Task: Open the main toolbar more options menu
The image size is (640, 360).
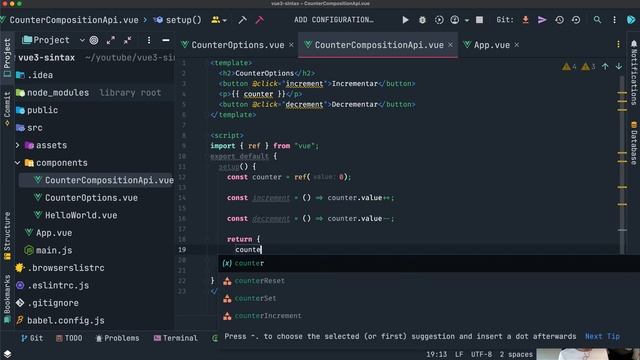Action: [614, 20]
